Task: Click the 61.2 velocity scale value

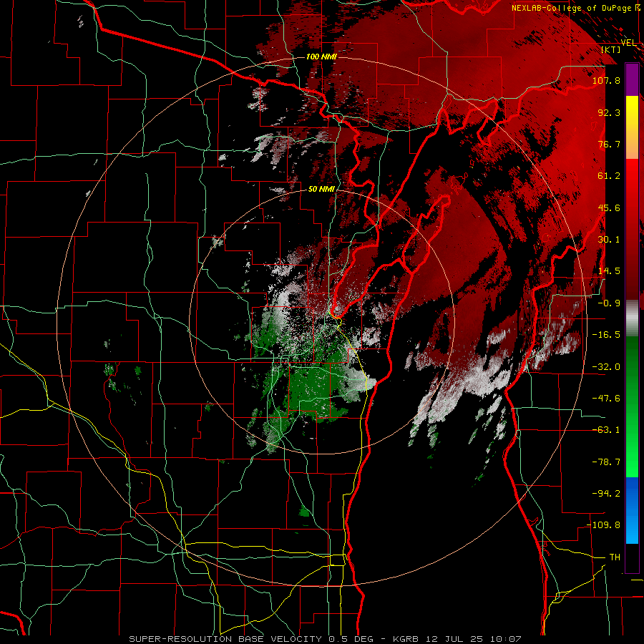Action: tap(609, 176)
